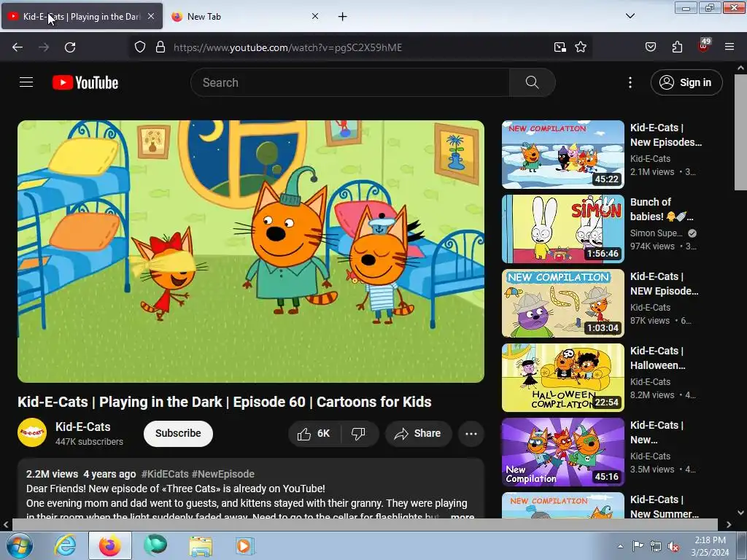
Task: Open Windows Explorer folder in the taskbar
Action: pos(201,545)
